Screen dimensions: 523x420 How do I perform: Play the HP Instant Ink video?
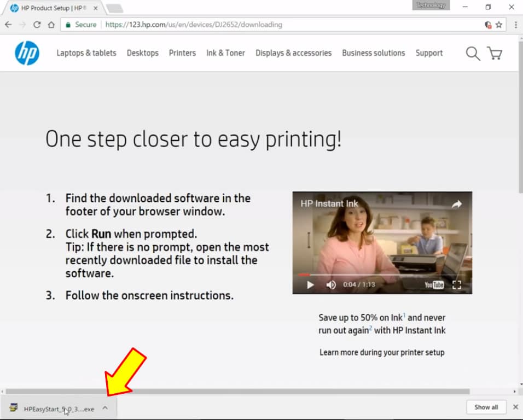point(310,285)
